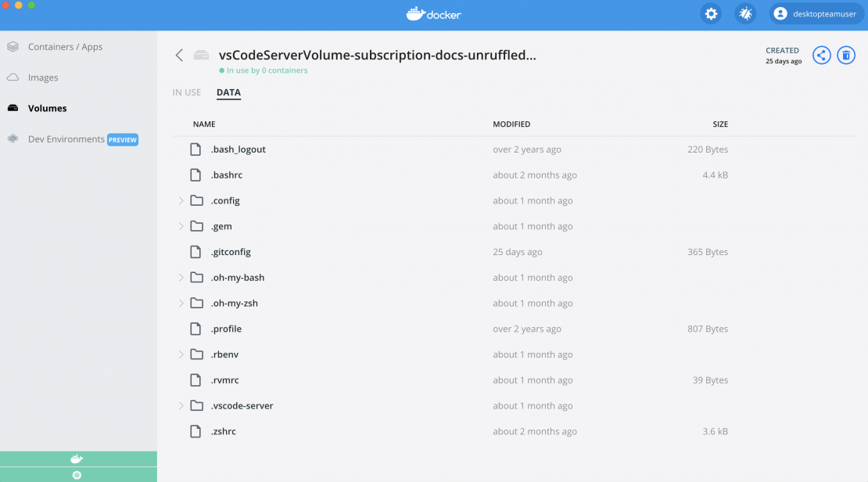The width and height of the screenshot is (868, 482).
Task: Click the share volume icon
Action: point(821,55)
